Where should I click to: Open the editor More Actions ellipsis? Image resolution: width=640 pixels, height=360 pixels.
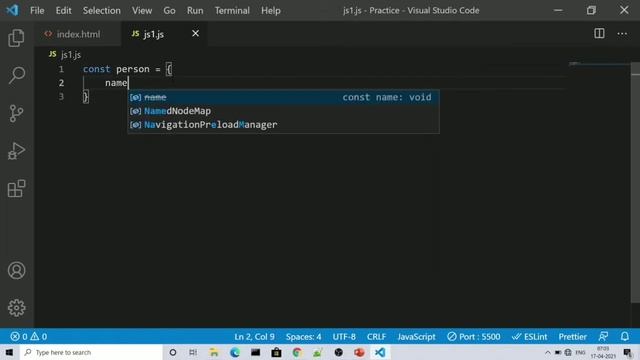coord(622,34)
